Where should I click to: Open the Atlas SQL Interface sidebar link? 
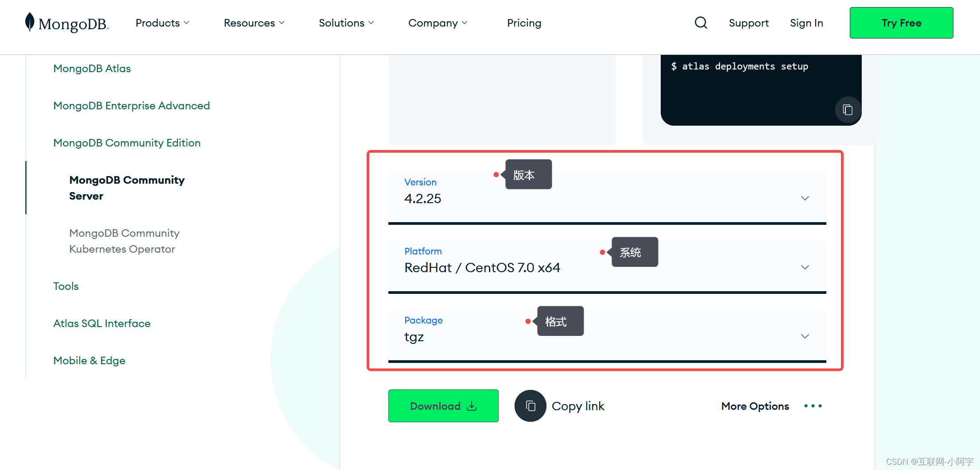102,323
